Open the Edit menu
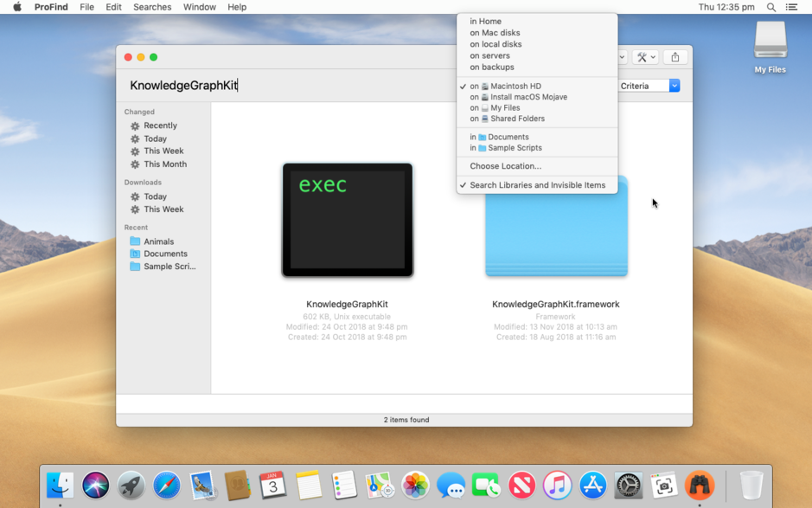 (113, 7)
